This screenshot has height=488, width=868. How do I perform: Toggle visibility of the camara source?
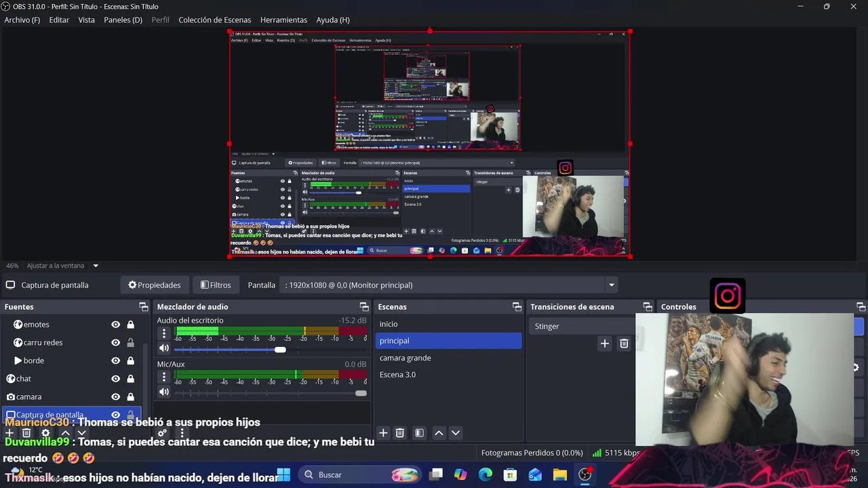coord(116,396)
